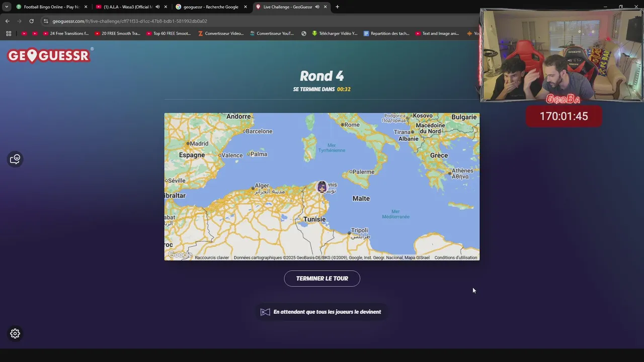Open the Conditions d'utilisation link
The width and height of the screenshot is (644, 362).
(x=456, y=257)
